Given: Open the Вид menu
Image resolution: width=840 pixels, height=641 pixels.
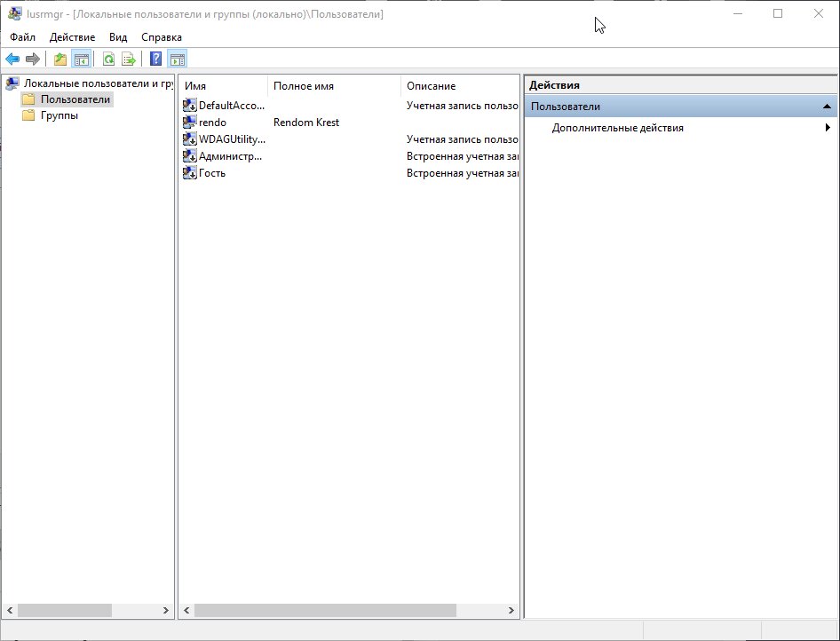Looking at the screenshot, I should tap(118, 37).
